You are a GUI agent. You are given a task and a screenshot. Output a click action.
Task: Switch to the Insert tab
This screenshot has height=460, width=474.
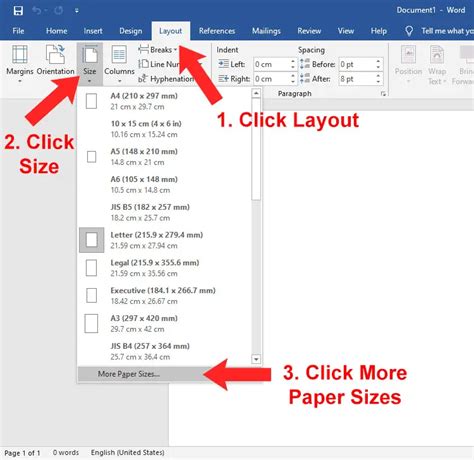[93, 31]
